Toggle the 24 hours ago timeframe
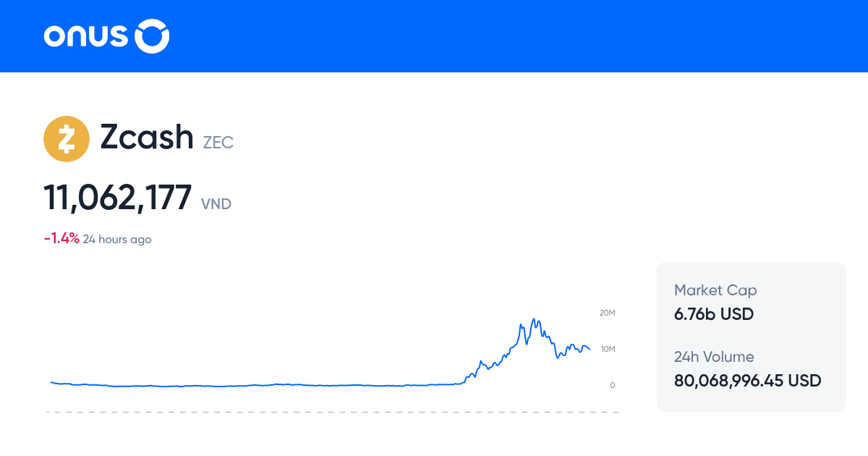The height and width of the screenshot is (456, 868). tap(117, 239)
